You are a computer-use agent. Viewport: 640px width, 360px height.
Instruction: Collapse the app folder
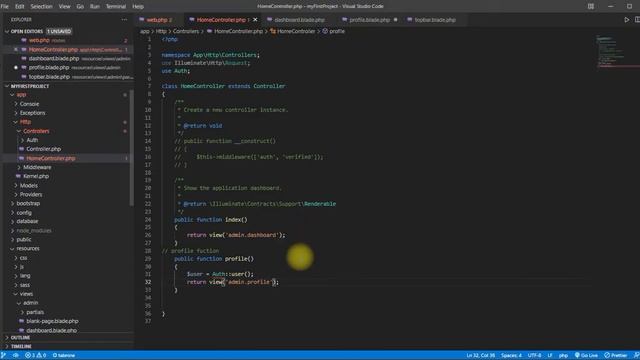click(x=12, y=95)
